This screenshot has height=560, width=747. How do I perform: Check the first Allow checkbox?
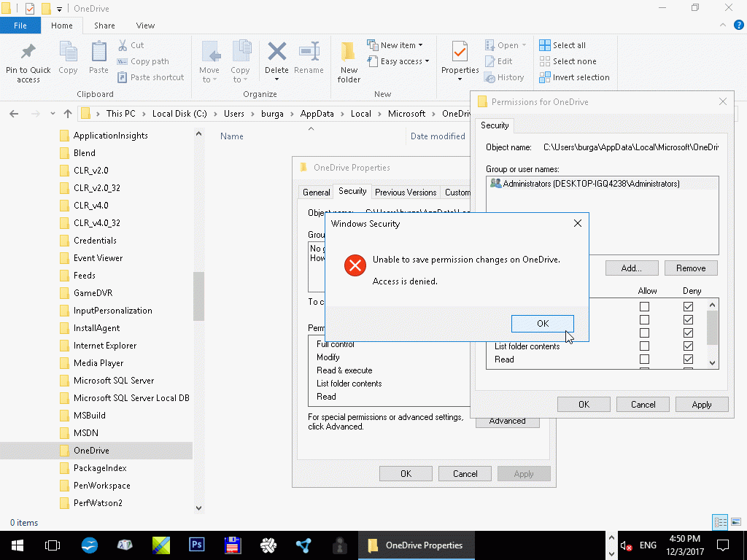[x=644, y=307]
